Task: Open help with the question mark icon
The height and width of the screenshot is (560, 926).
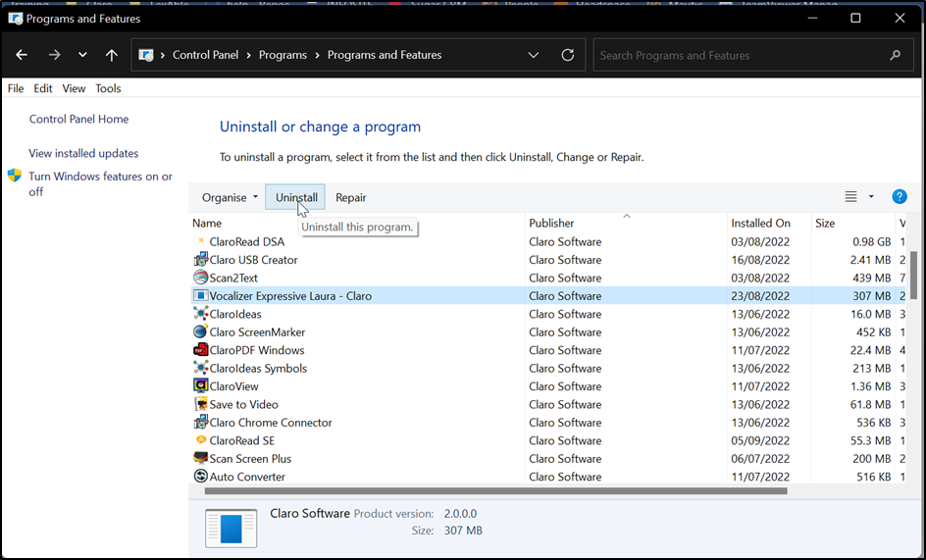Action: [x=899, y=197]
